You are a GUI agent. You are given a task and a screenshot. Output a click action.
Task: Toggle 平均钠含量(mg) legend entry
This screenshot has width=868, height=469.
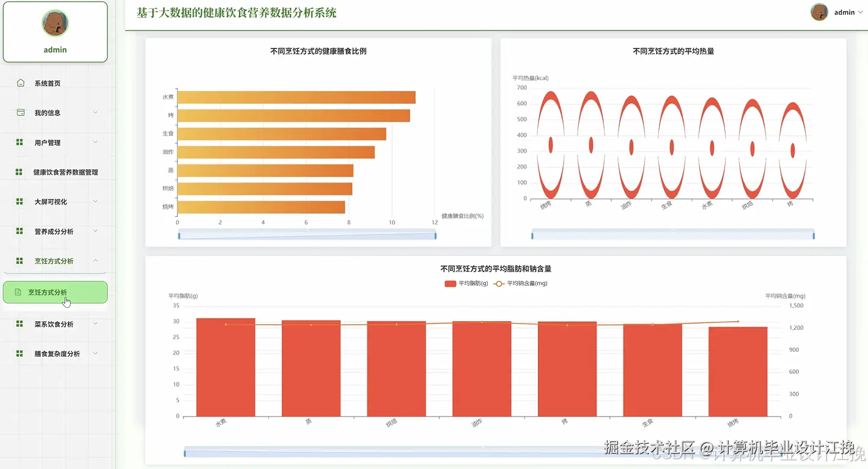[x=520, y=283]
